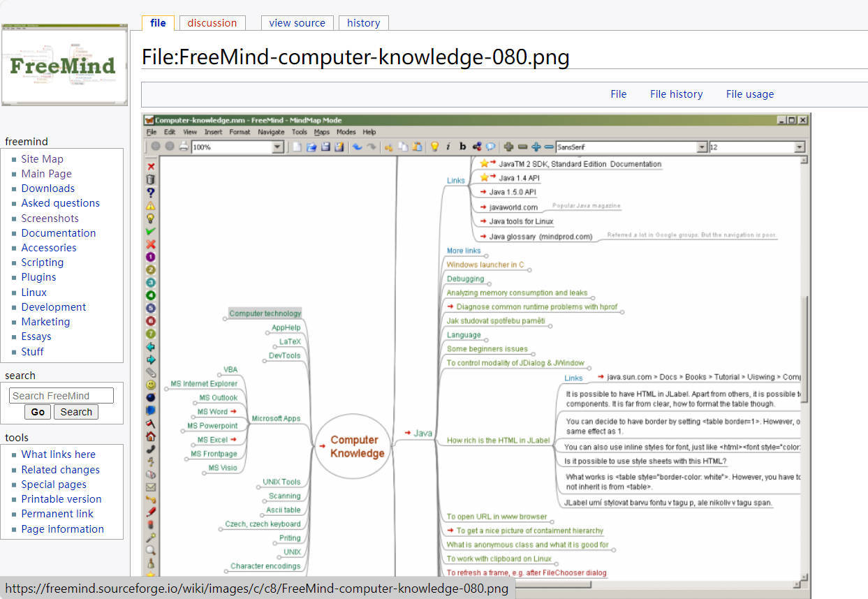
Task: Open the 100% zoom dropdown
Action: coord(277,147)
